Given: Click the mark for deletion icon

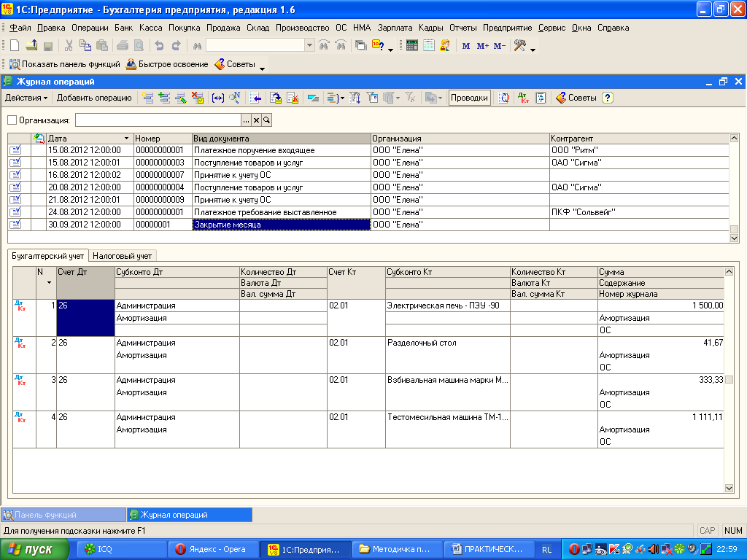Looking at the screenshot, I should tap(198, 98).
